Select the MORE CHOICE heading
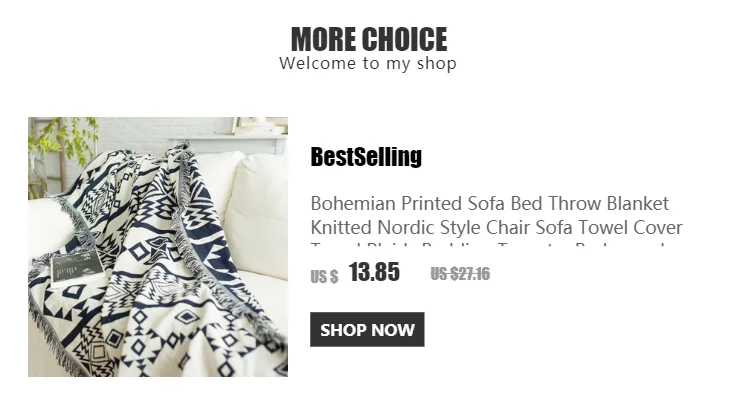 click(369, 39)
